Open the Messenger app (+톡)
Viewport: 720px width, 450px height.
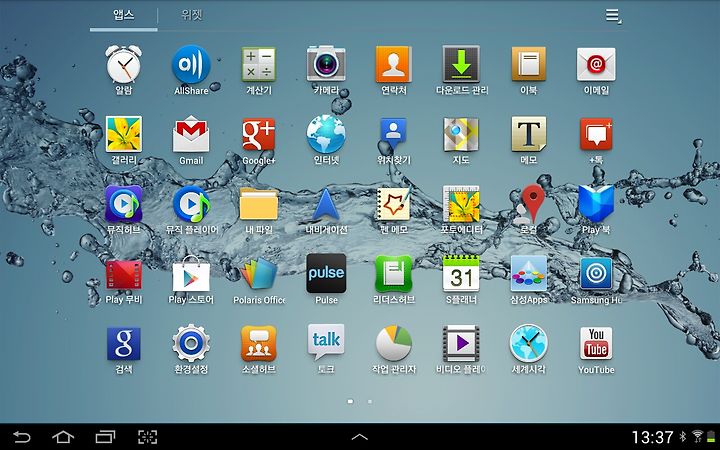click(596, 134)
